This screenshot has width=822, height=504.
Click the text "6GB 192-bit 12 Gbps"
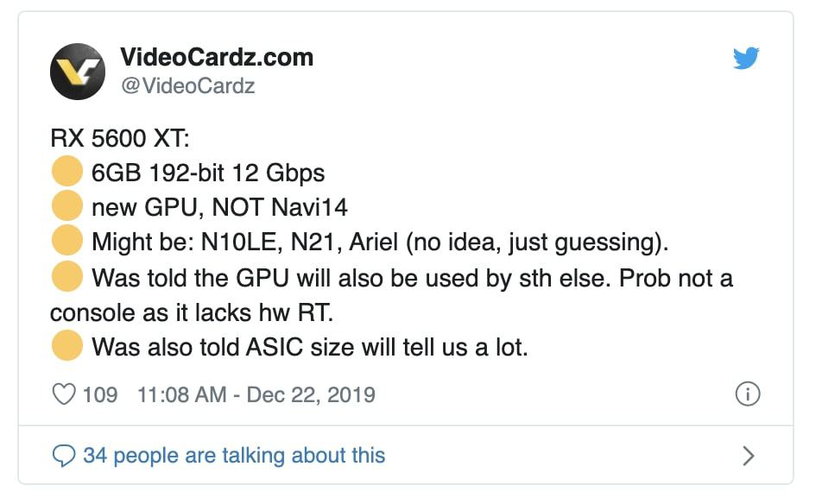(x=208, y=173)
